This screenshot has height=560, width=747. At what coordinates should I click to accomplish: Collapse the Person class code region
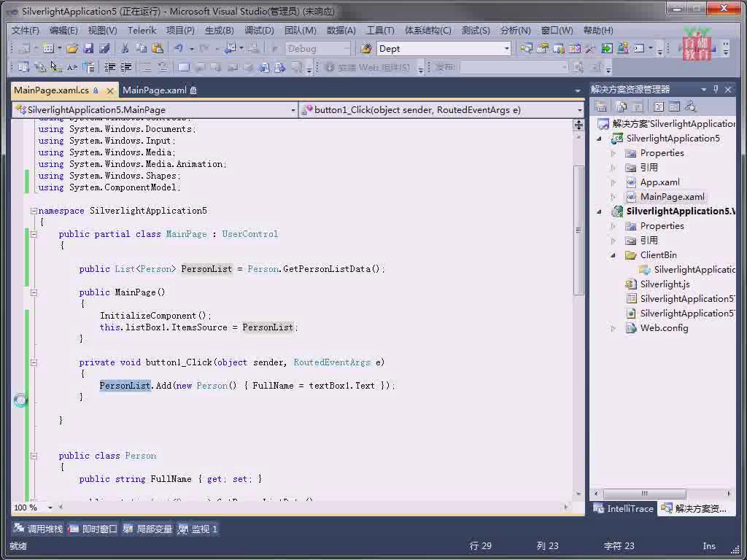click(34, 456)
